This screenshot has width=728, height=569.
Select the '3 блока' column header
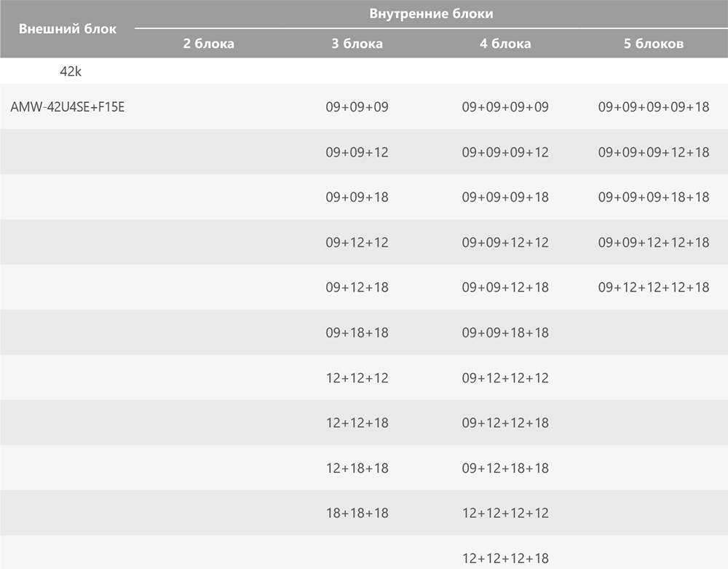357,44
